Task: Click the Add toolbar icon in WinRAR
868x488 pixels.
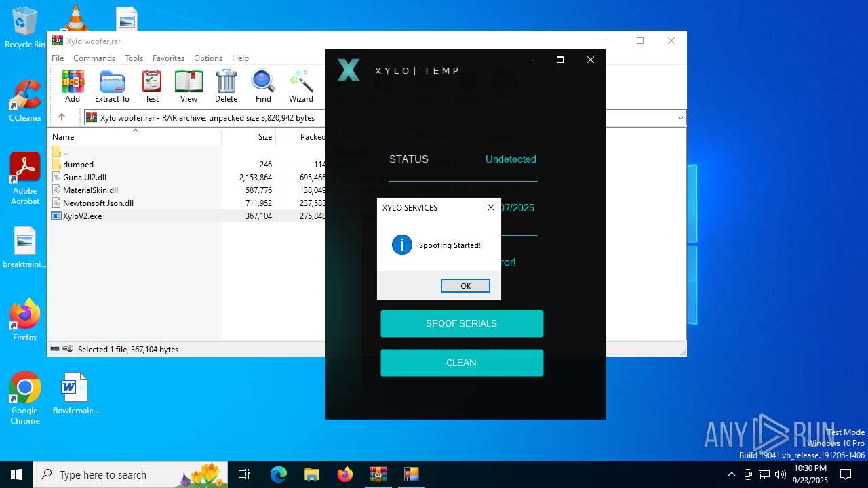Action: (73, 86)
